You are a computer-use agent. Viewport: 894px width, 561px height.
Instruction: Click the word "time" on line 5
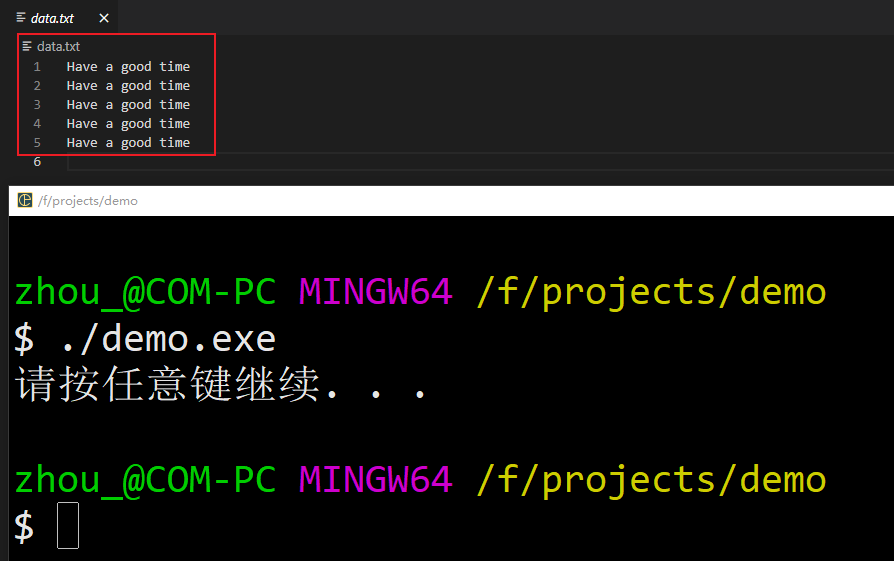(x=174, y=143)
